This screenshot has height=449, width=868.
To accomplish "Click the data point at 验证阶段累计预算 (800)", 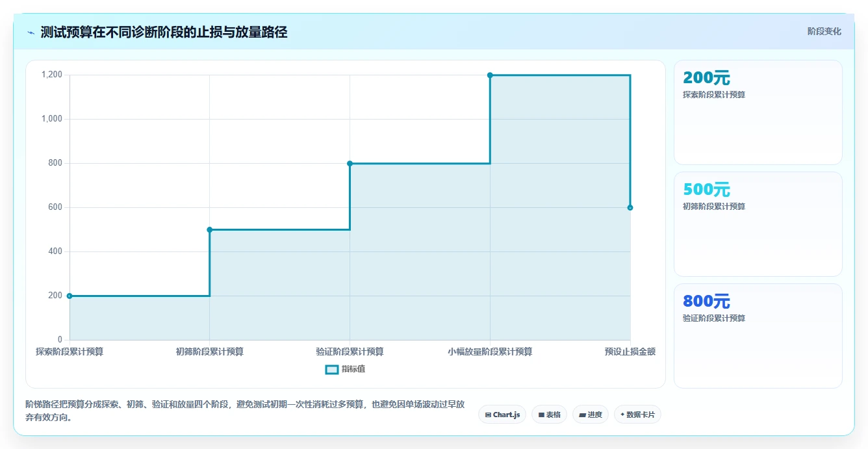I will coord(350,163).
